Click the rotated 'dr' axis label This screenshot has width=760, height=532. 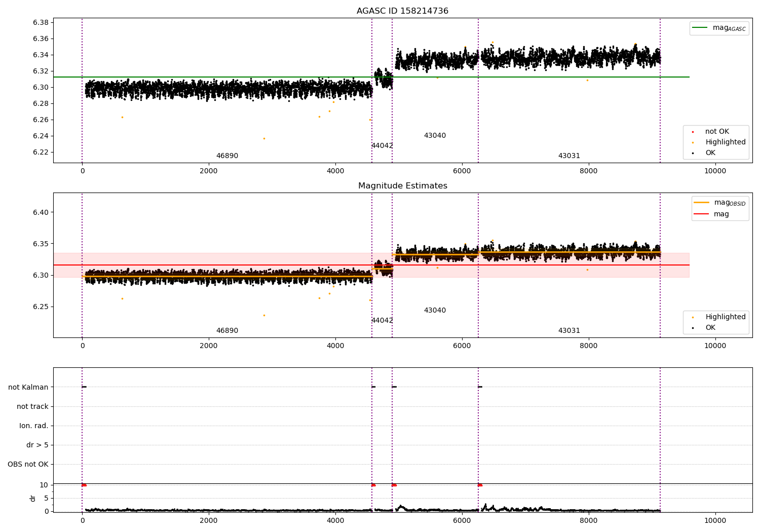tap(33, 499)
